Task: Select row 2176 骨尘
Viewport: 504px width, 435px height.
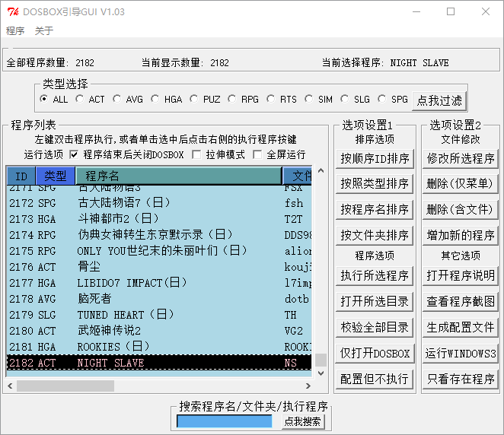Action: [x=159, y=267]
